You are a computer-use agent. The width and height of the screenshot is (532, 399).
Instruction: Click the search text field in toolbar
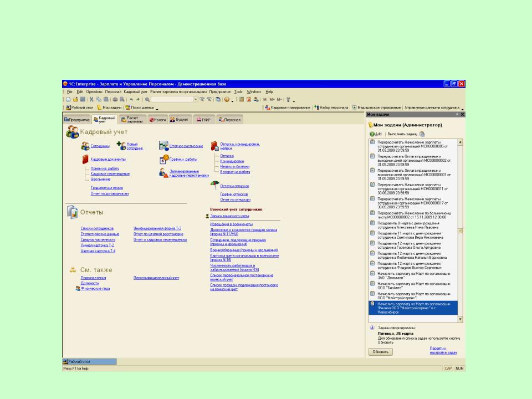(x=172, y=99)
